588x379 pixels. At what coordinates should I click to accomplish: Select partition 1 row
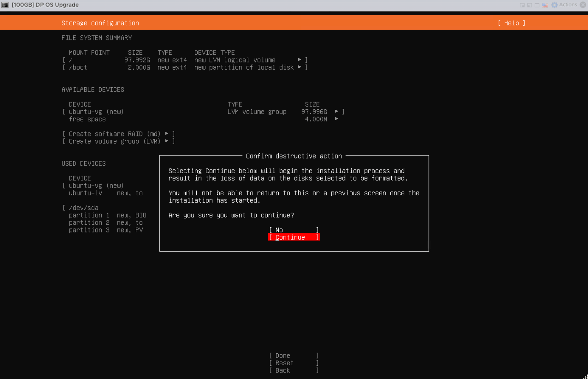click(107, 215)
